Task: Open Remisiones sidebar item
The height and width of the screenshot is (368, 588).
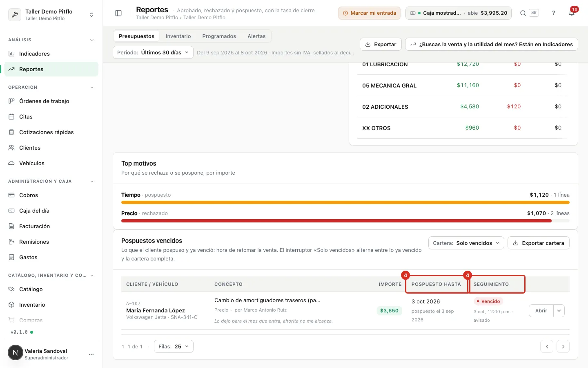Action: pyautogui.click(x=51, y=242)
